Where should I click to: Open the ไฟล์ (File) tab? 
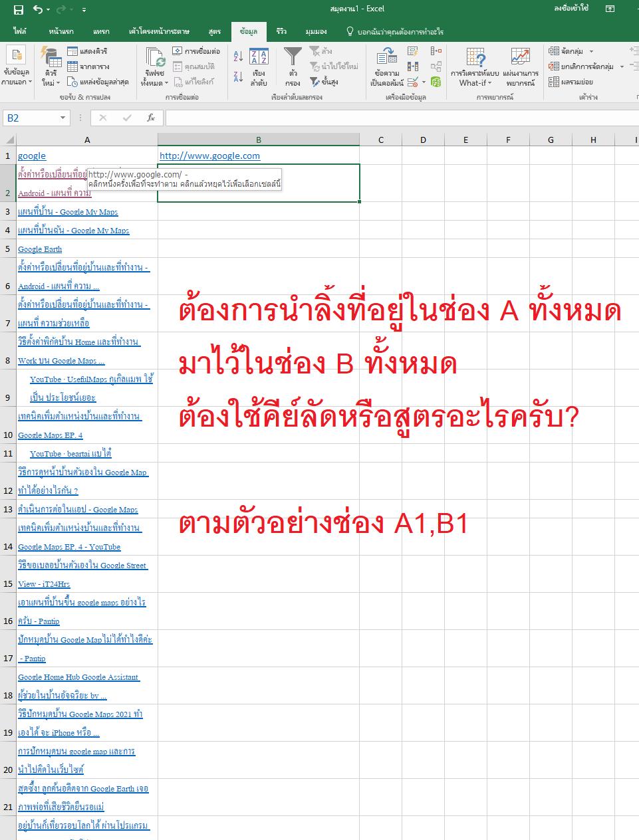[19, 31]
